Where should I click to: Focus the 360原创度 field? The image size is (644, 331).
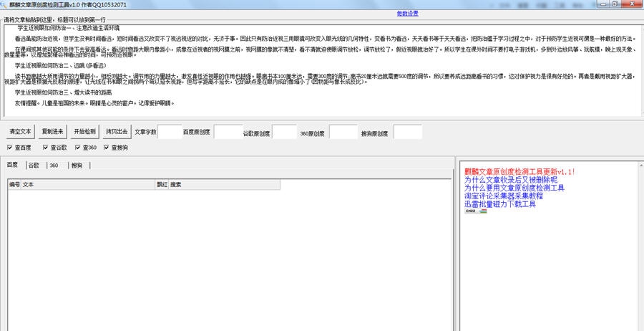[343, 132]
